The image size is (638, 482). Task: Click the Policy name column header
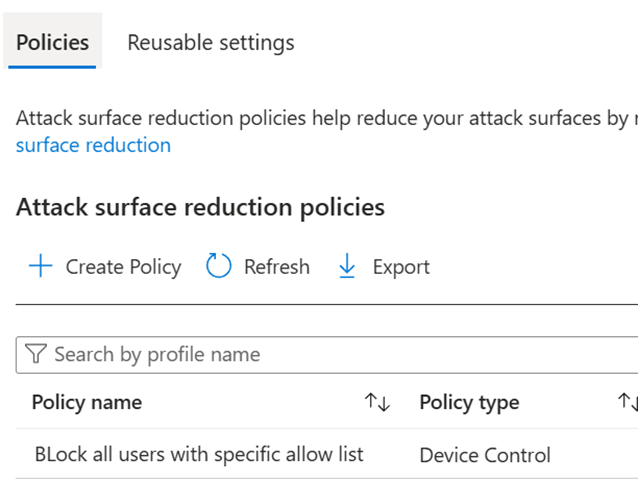[87, 402]
